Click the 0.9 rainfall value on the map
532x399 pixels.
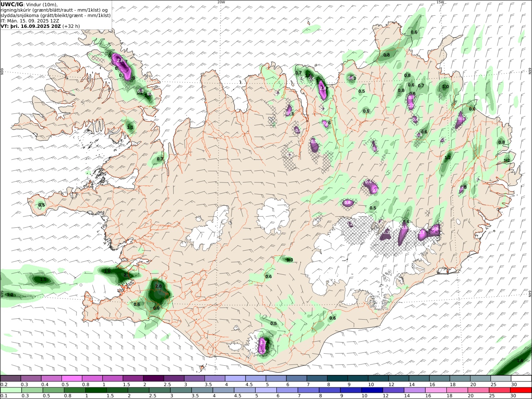pyautogui.click(x=156, y=308)
